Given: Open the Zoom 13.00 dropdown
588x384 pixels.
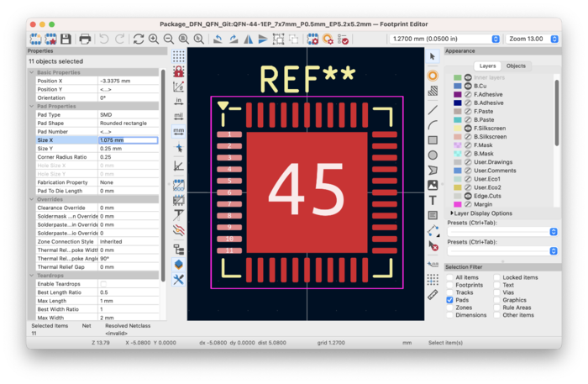Looking at the screenshot, I should tap(533, 39).
